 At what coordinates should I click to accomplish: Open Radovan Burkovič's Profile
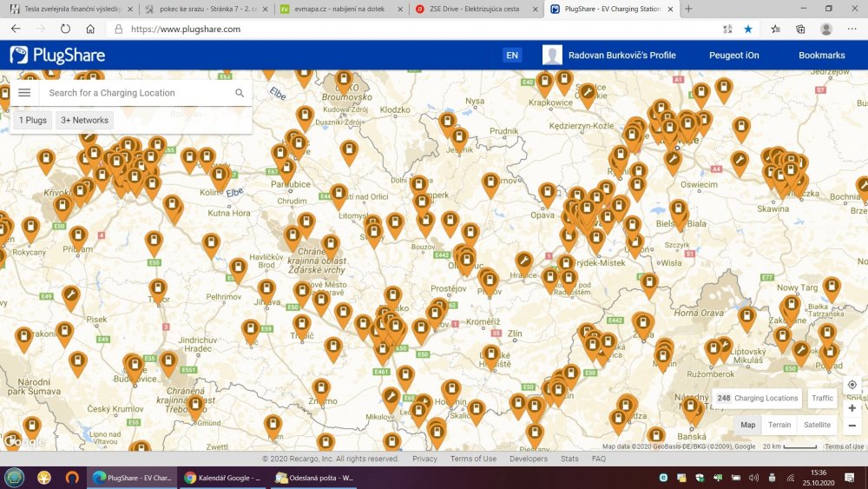(621, 55)
